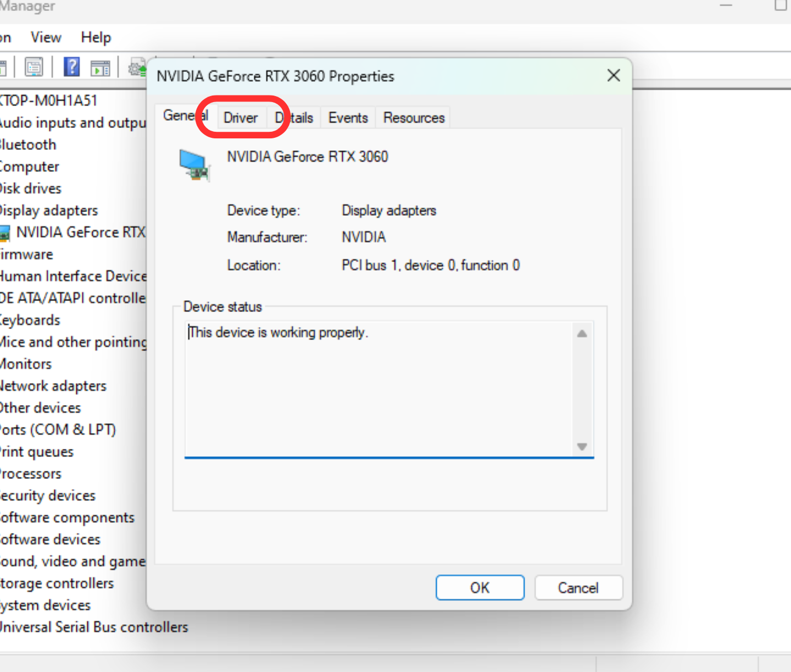Select the Disk drives category
Image resolution: width=791 pixels, height=672 pixels.
click(x=30, y=188)
